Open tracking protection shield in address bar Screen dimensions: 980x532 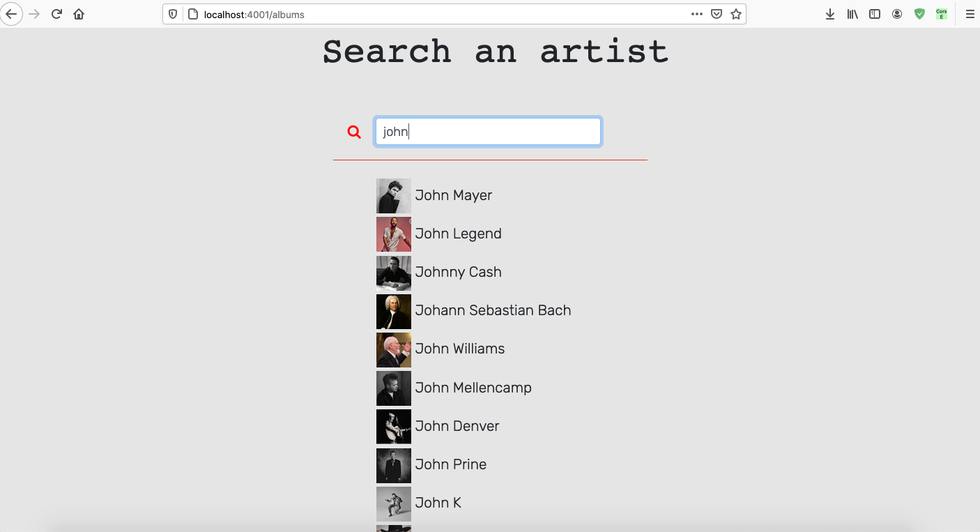point(174,14)
